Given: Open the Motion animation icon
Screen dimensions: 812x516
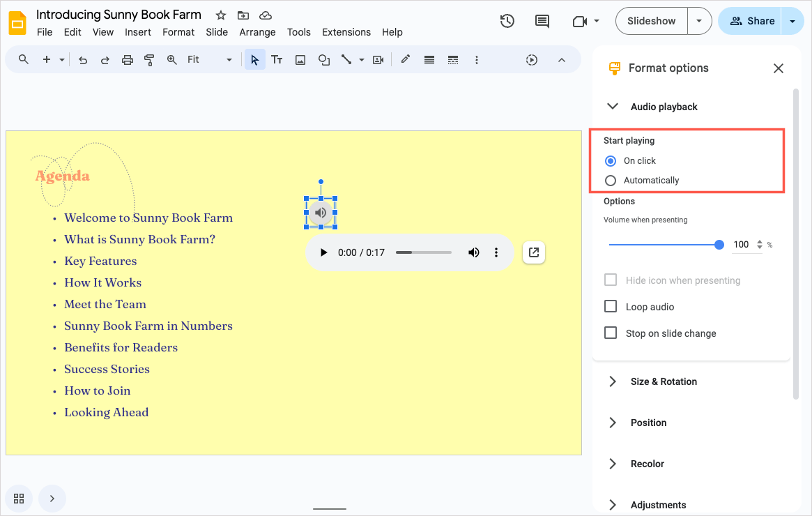Looking at the screenshot, I should coord(532,60).
